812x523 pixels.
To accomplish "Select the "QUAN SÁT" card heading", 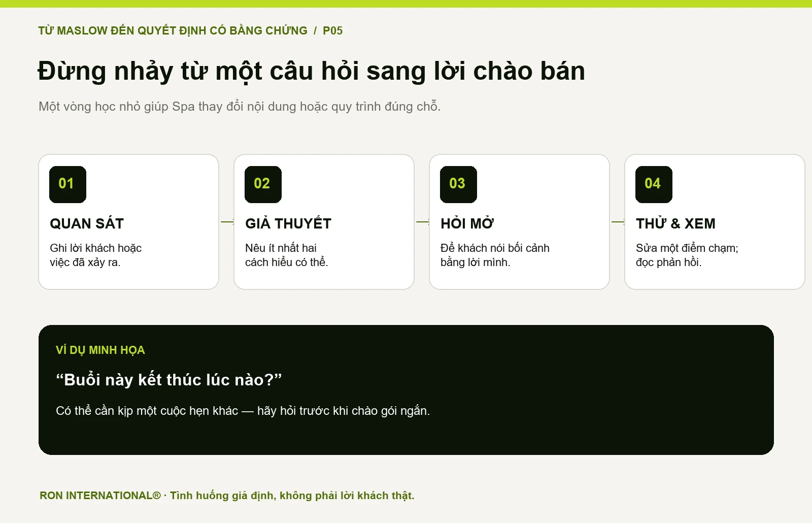I will click(x=87, y=223).
